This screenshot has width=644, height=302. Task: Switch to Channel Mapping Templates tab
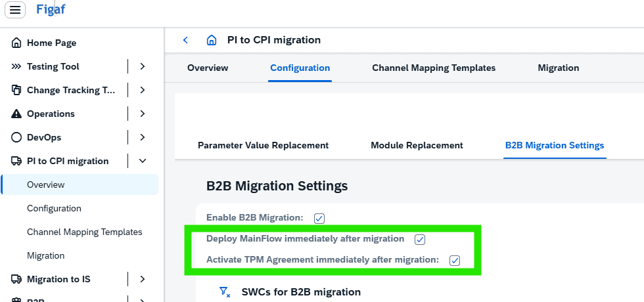(434, 68)
